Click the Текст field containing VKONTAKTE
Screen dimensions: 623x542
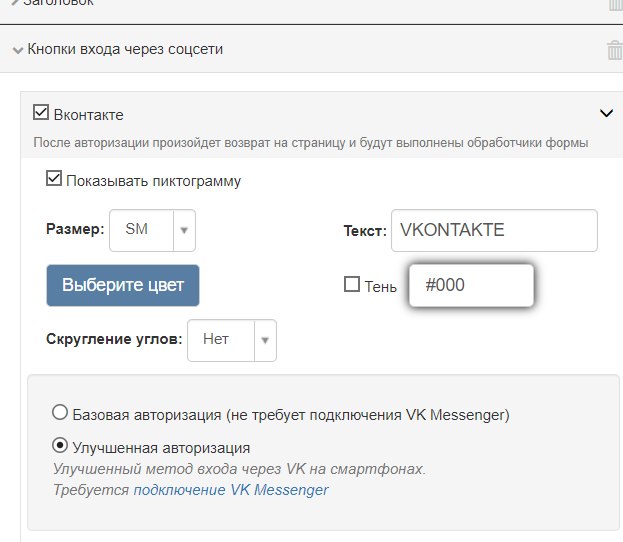pos(494,230)
